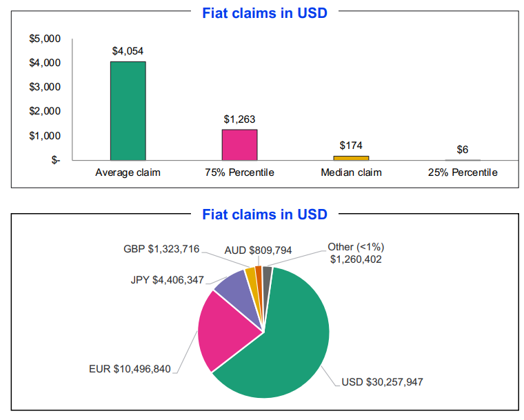Select the $174 data label
Screen dimensions: 524x420
coord(351,146)
